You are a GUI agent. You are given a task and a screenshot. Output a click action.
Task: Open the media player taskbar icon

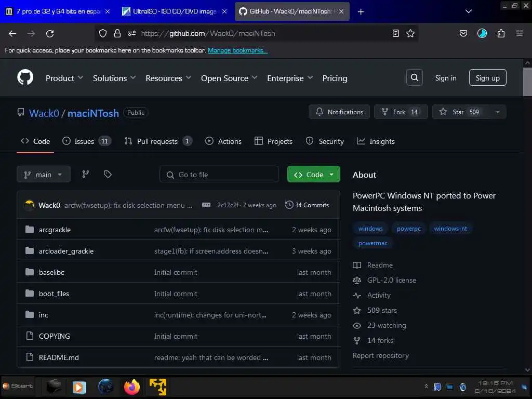(79, 387)
